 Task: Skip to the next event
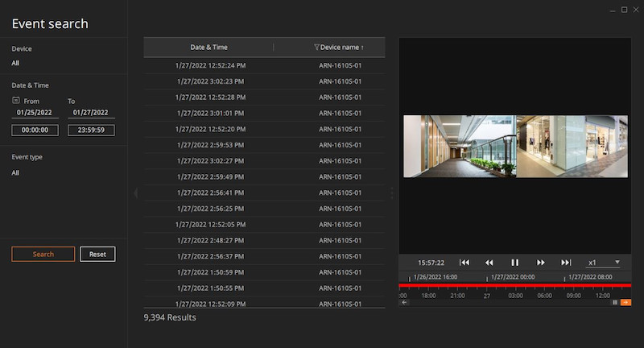[x=566, y=263]
